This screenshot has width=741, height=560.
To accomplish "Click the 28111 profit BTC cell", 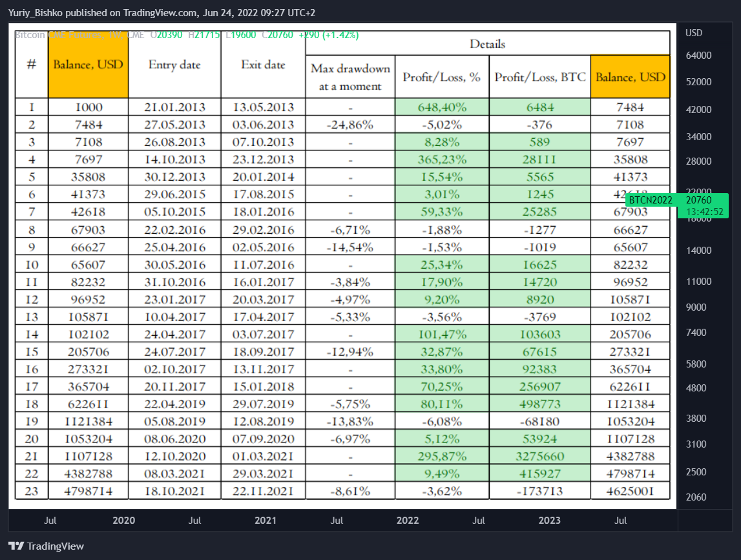I will click(539, 160).
